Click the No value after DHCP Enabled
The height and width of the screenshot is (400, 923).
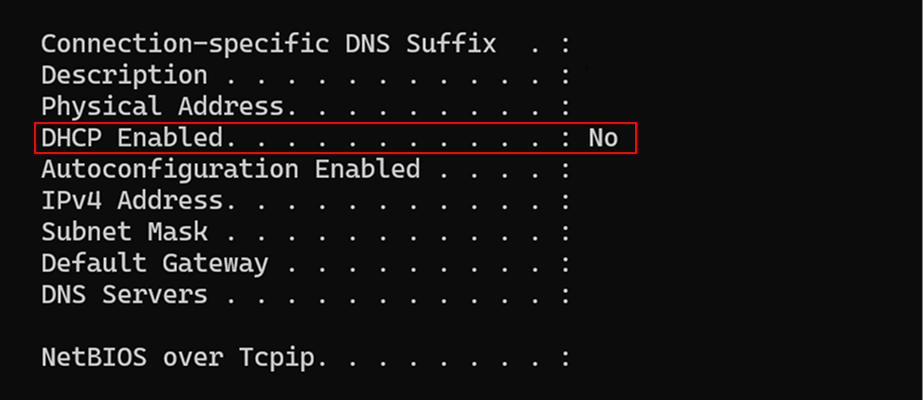point(603,138)
